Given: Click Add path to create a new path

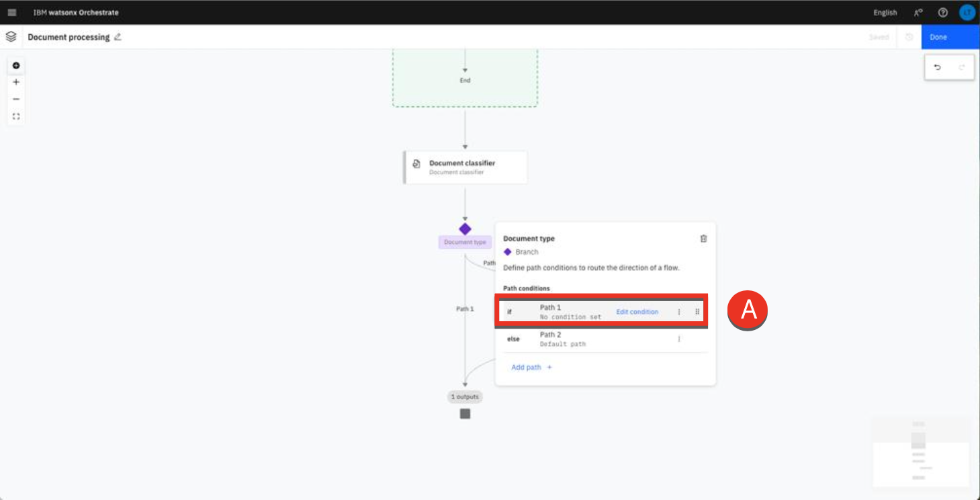Looking at the screenshot, I should pyautogui.click(x=531, y=368).
